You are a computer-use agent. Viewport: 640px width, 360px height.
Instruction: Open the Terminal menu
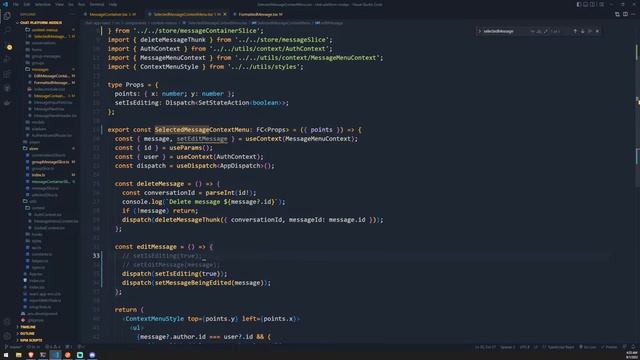click(97, 4)
